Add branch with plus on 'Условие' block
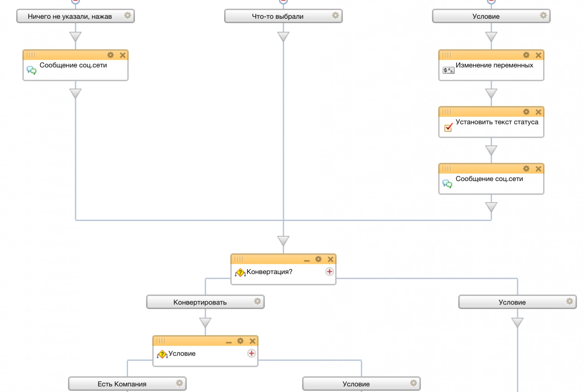The width and height of the screenshot is (585, 392). [x=251, y=353]
